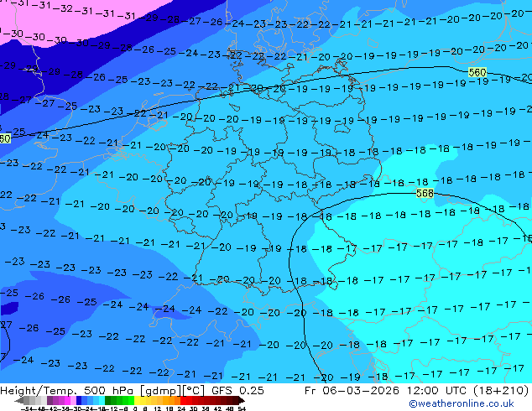Viewport: 532px width, 411px height.
Task: Select the dark green swatch in the legend
Action: [x=108, y=400]
